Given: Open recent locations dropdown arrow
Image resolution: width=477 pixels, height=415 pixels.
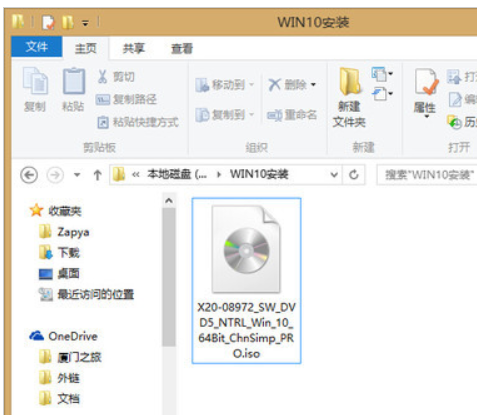Looking at the screenshot, I should point(77,175).
